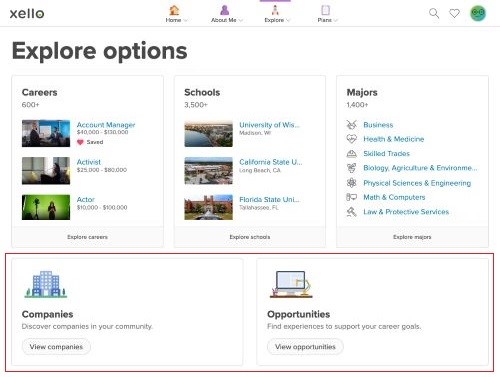The height and width of the screenshot is (377, 500).
Task: Click the View companies button
Action: (56, 347)
